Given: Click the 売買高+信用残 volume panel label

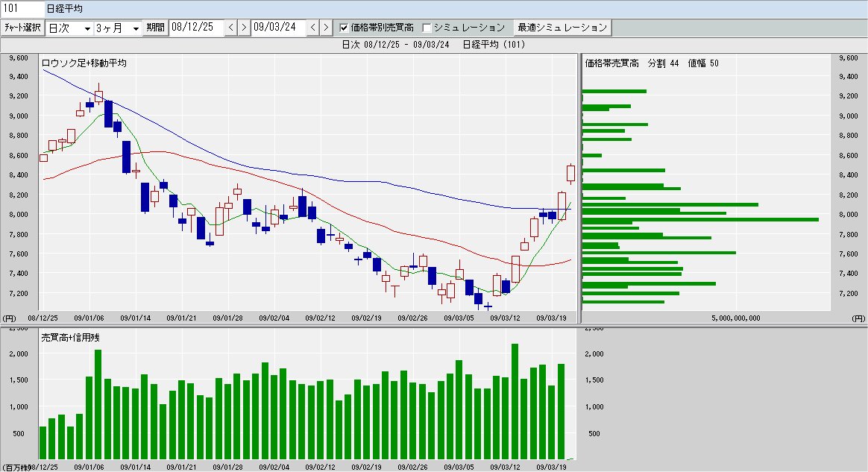Looking at the screenshot, I should click(x=70, y=337).
